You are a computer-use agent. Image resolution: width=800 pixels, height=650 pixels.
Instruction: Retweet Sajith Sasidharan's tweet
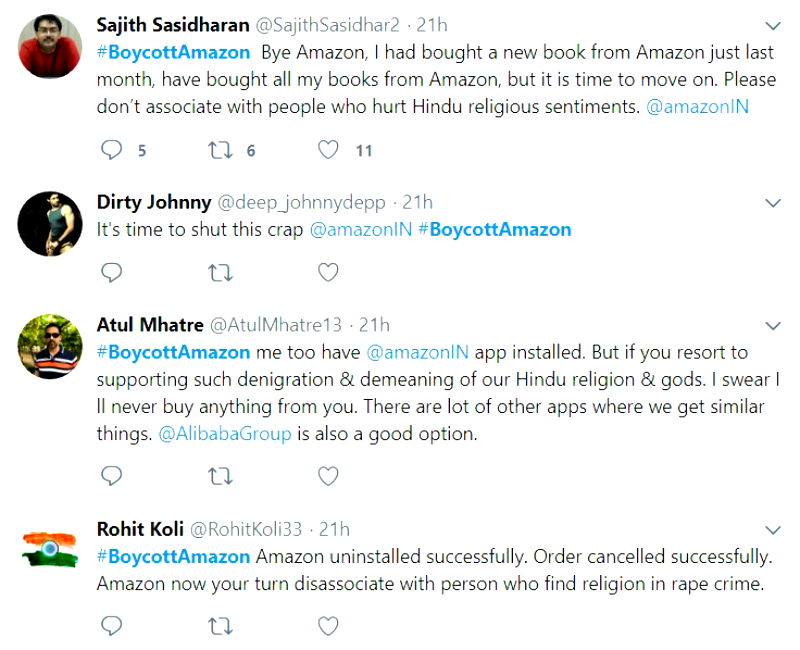tap(219, 150)
